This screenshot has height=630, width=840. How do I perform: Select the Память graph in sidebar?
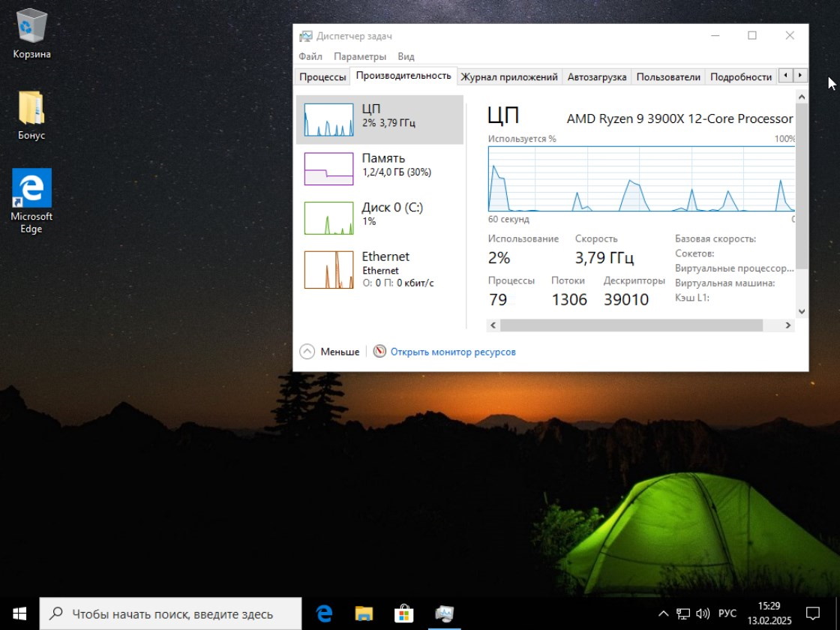pyautogui.click(x=329, y=169)
